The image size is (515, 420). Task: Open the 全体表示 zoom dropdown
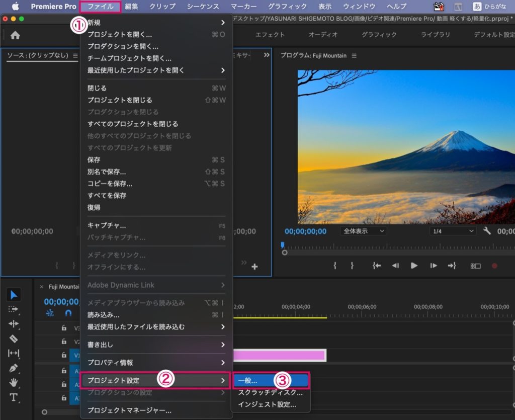(x=363, y=231)
